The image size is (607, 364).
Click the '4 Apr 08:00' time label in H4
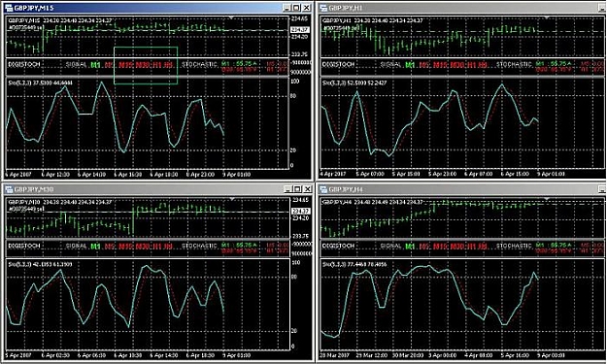[479, 355]
